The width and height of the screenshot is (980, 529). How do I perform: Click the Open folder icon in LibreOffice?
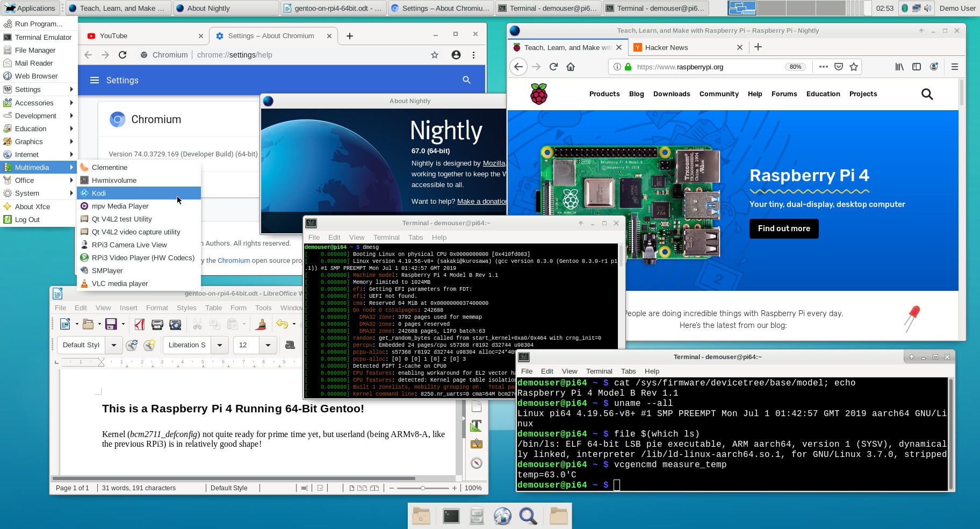(88, 324)
